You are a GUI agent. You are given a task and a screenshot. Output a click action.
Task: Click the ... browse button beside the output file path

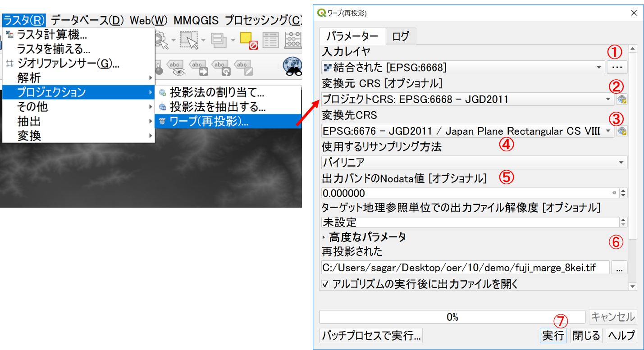point(620,268)
